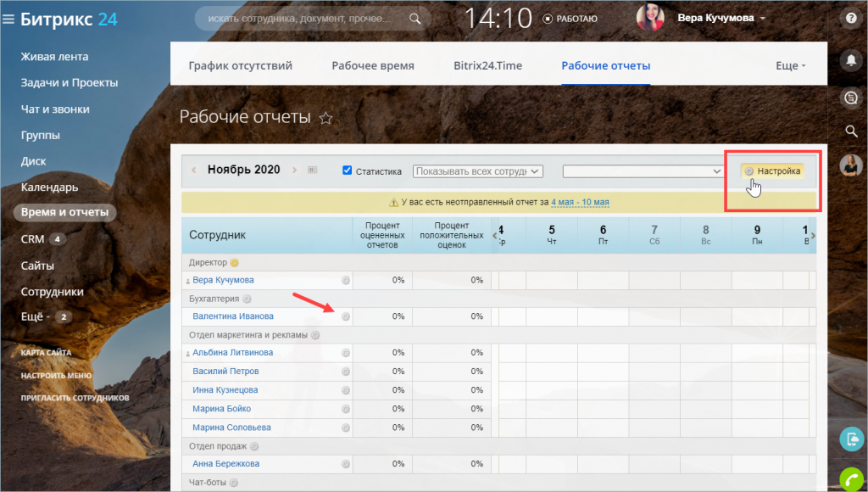The image size is (868, 492).
Task: Click the Настройка button
Action: (772, 171)
